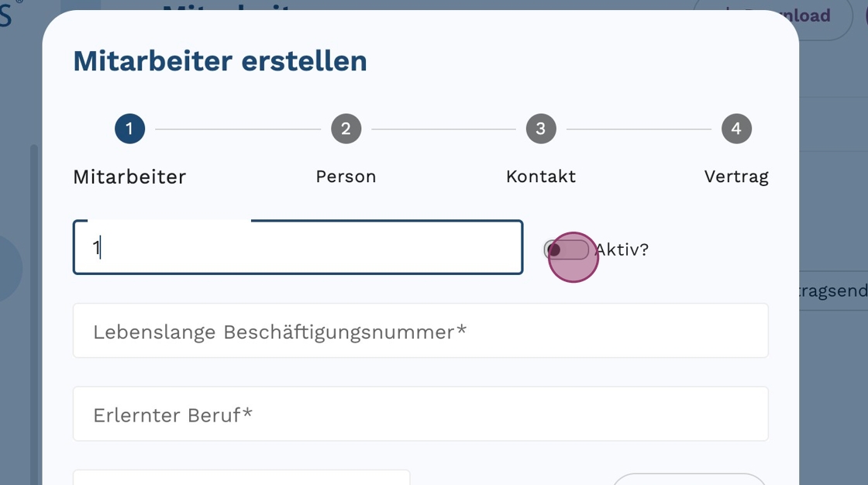Select the step 3 circle in the stepper
This screenshot has width=868, height=485.
click(x=541, y=129)
